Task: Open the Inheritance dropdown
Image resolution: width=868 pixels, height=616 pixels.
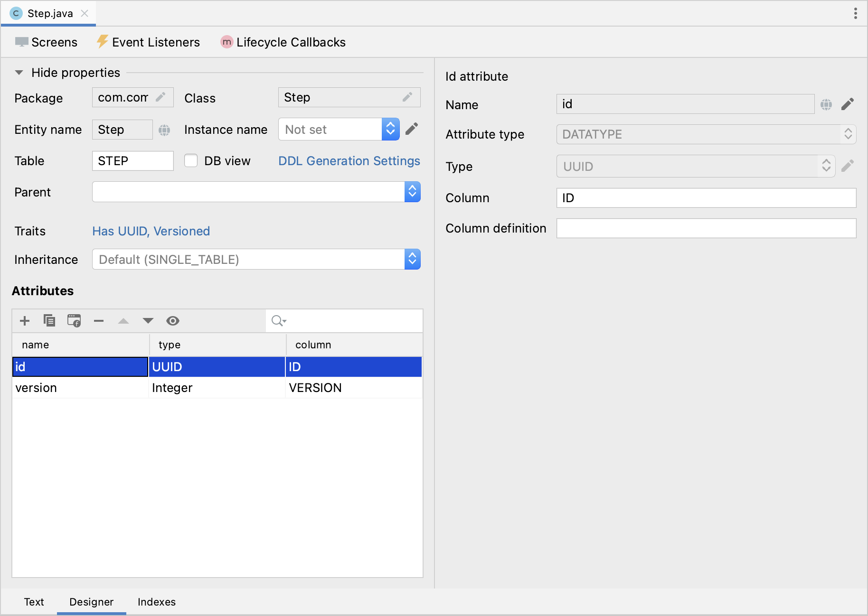Action: [412, 259]
